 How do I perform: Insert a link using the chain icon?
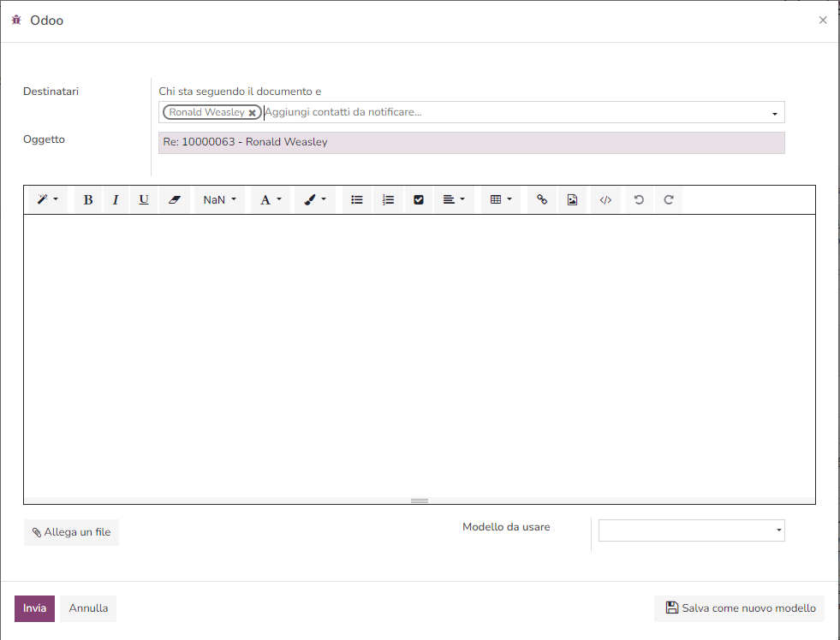(541, 199)
